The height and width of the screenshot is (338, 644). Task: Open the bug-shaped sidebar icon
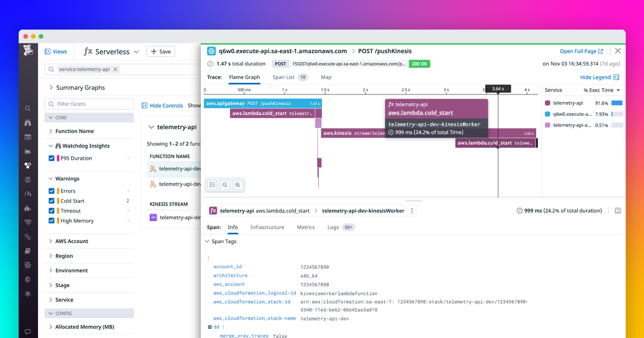click(28, 294)
